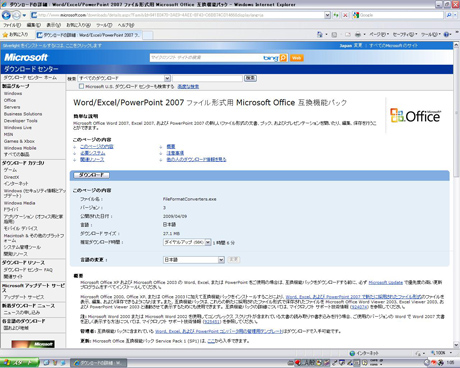Open the recent pages arrow beside Forward
460x368 pixels.
click(24, 15)
